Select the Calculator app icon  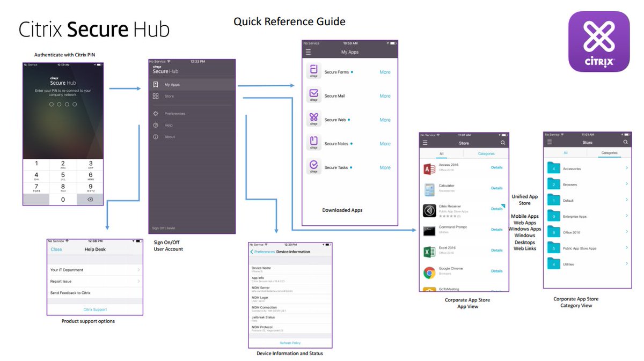point(429,189)
